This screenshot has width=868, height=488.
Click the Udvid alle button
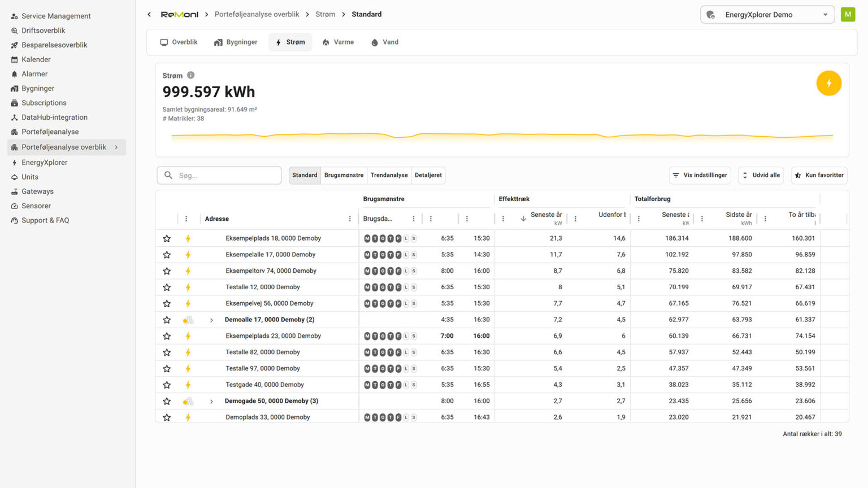pyautogui.click(x=761, y=176)
